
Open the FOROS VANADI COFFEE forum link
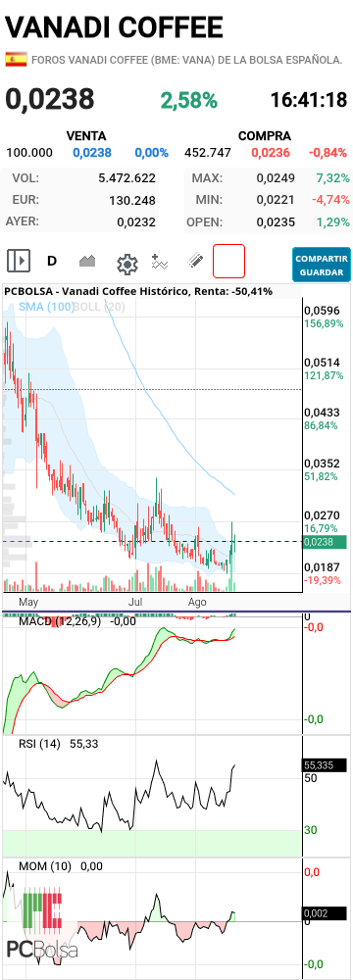(x=186, y=60)
